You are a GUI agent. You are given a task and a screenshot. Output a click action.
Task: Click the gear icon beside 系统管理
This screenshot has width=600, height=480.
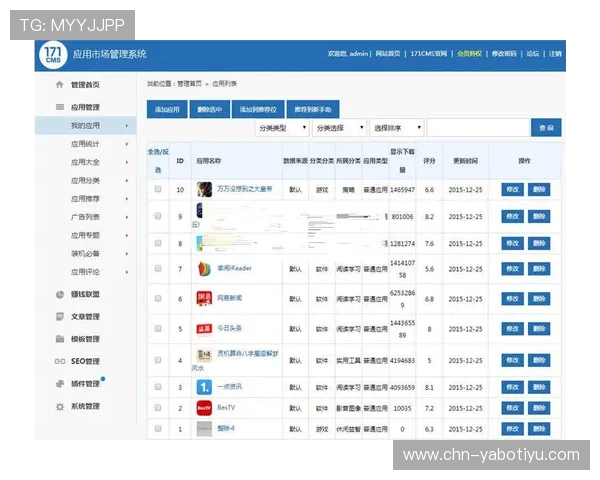point(60,407)
